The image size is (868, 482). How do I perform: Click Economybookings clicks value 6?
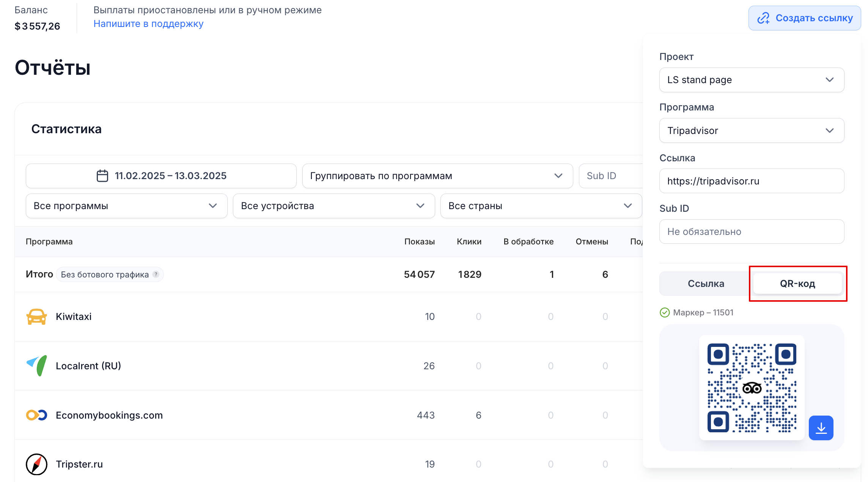478,415
